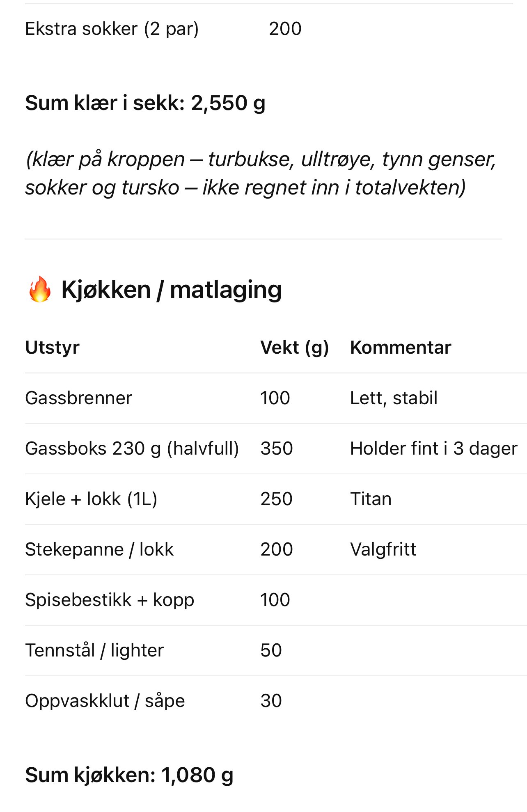Tap the italic 'klær på kroppen' note

[x=260, y=173]
